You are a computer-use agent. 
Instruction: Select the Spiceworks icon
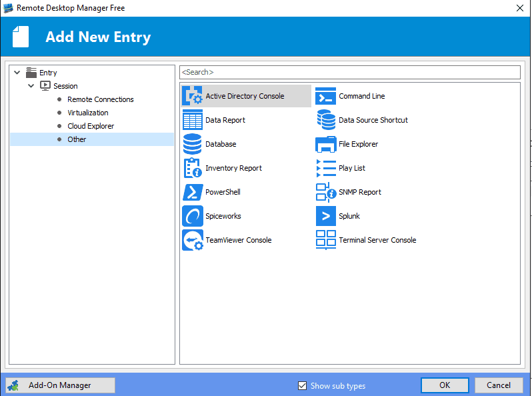pyautogui.click(x=193, y=216)
